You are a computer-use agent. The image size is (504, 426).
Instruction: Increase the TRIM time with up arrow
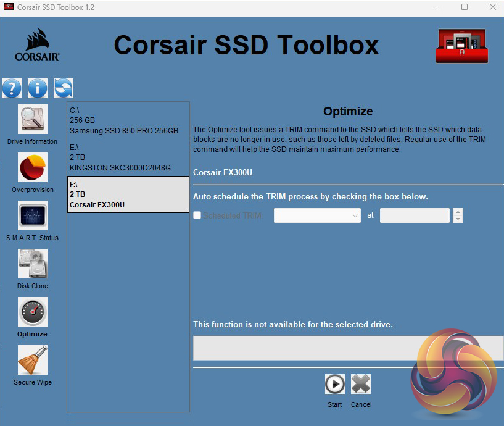coord(458,212)
